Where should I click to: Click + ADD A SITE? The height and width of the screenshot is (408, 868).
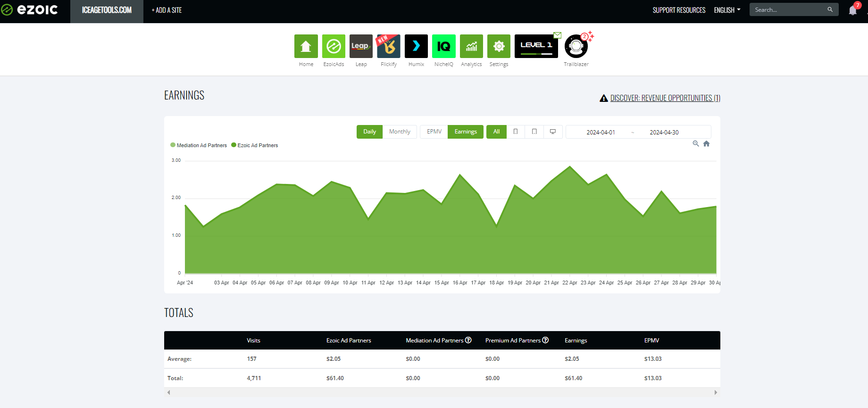pyautogui.click(x=167, y=10)
